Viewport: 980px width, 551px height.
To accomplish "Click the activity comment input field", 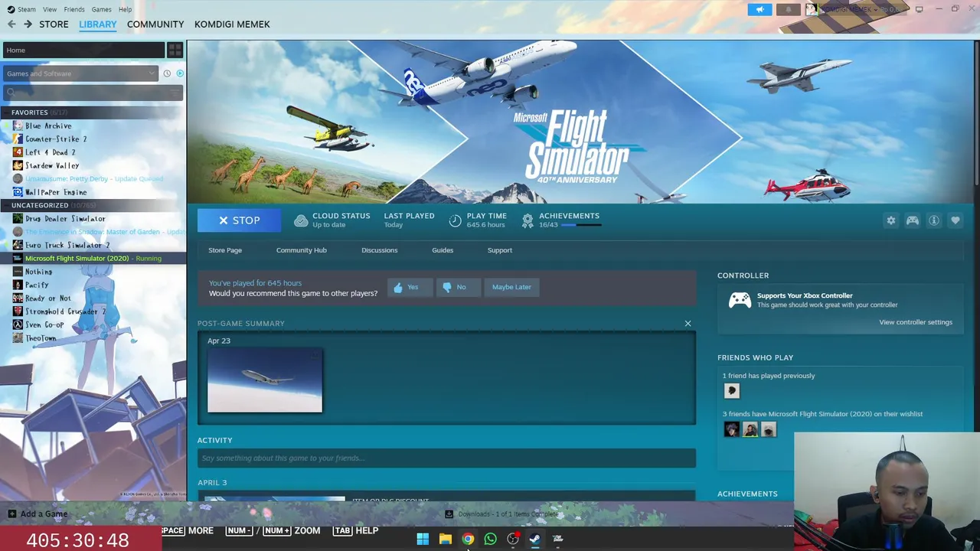I will click(446, 458).
